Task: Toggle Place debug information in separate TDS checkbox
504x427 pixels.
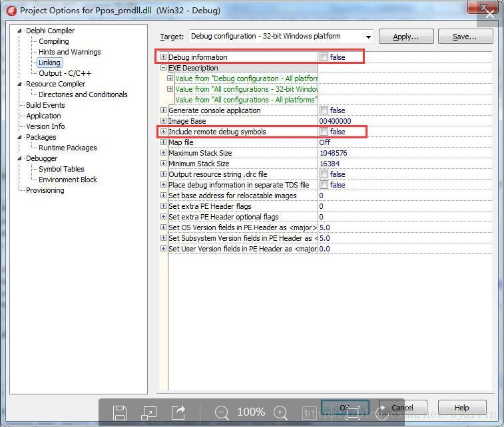Action: tap(324, 185)
